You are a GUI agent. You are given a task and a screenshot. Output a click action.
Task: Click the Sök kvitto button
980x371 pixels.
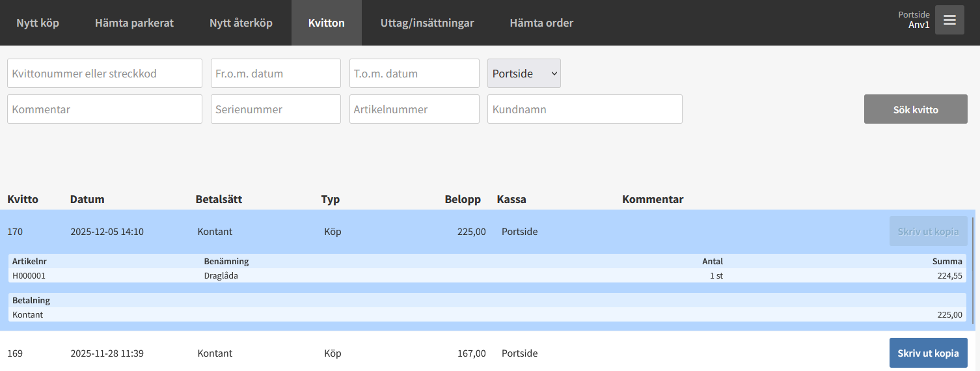pos(916,109)
